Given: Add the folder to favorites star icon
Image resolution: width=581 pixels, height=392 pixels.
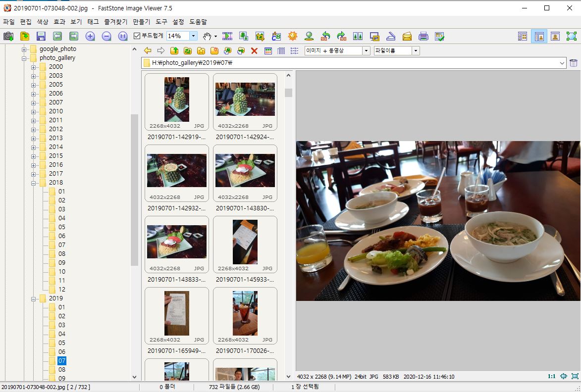Looking at the screenshot, I should tap(201, 50).
